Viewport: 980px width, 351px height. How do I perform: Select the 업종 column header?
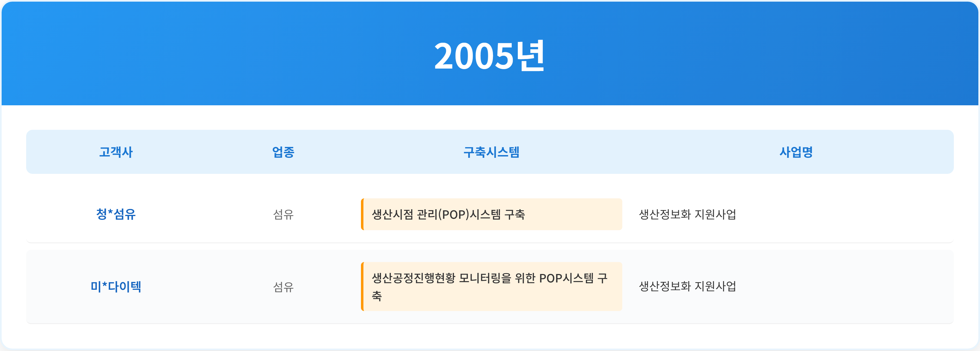coord(283,152)
